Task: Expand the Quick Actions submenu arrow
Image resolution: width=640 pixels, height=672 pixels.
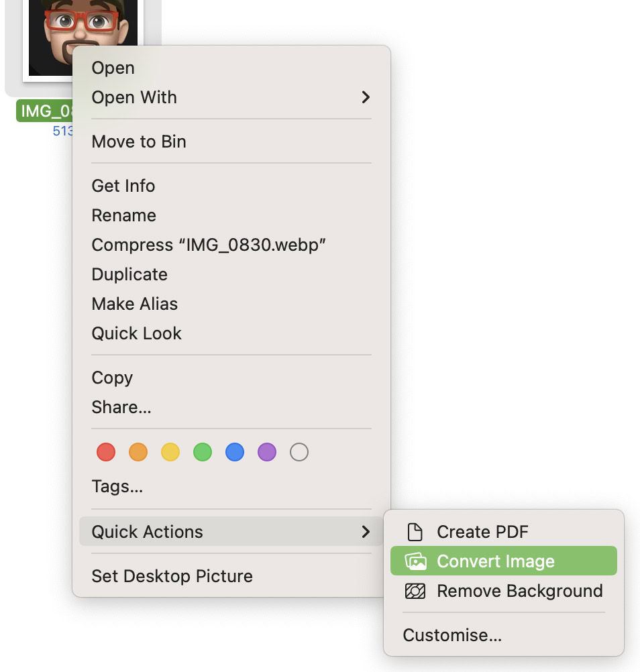Action: [x=366, y=532]
